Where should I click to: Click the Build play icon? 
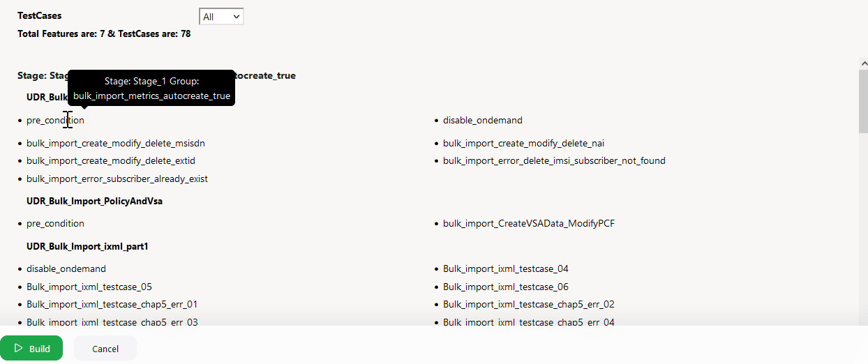[x=19, y=348]
